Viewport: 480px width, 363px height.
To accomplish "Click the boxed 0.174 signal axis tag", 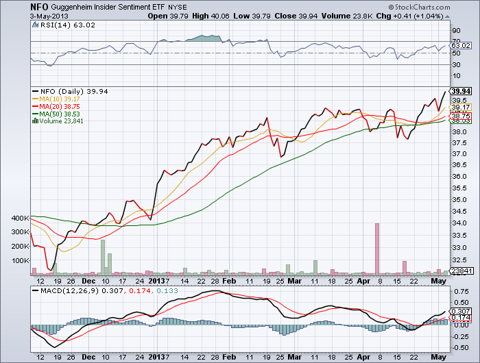I will point(461,318).
